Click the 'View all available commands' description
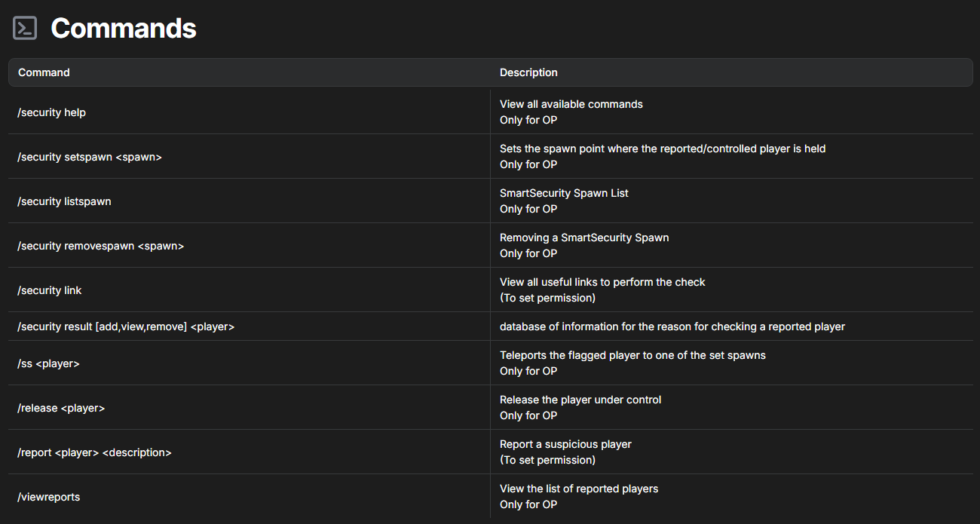This screenshot has height=524, width=980. click(571, 104)
